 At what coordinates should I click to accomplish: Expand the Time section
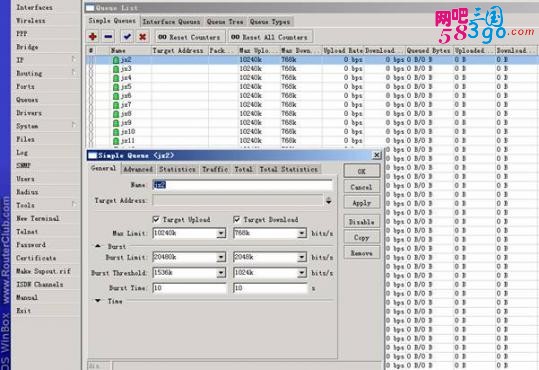[x=98, y=301]
